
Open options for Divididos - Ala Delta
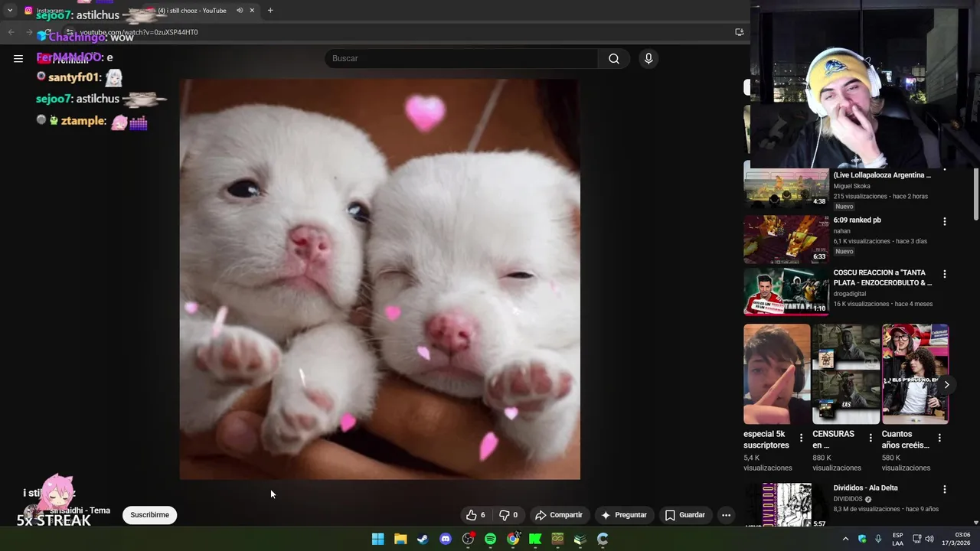click(944, 489)
